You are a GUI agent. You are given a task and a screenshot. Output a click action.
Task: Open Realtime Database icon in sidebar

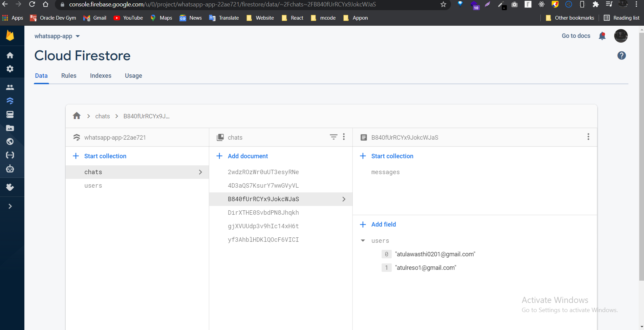pyautogui.click(x=10, y=114)
